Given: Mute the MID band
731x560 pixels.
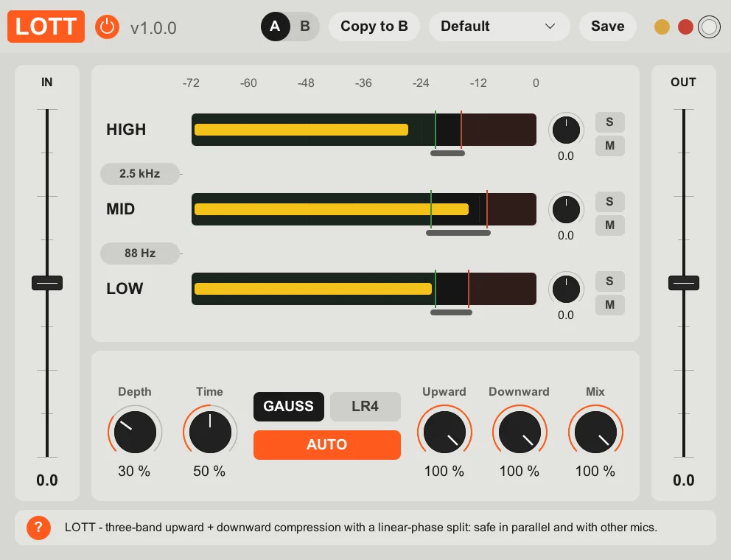Looking at the screenshot, I should click(x=610, y=225).
